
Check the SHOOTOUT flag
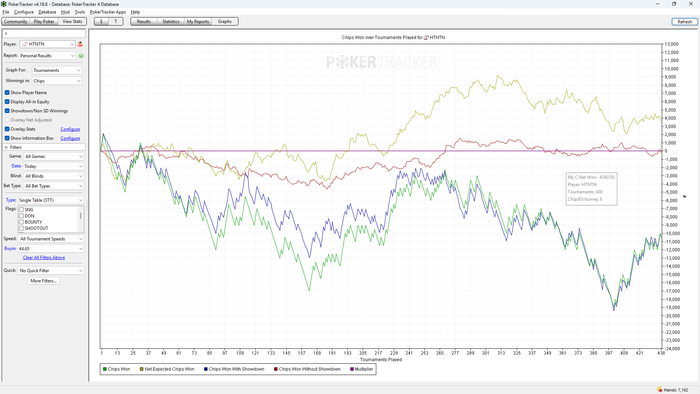(21, 228)
